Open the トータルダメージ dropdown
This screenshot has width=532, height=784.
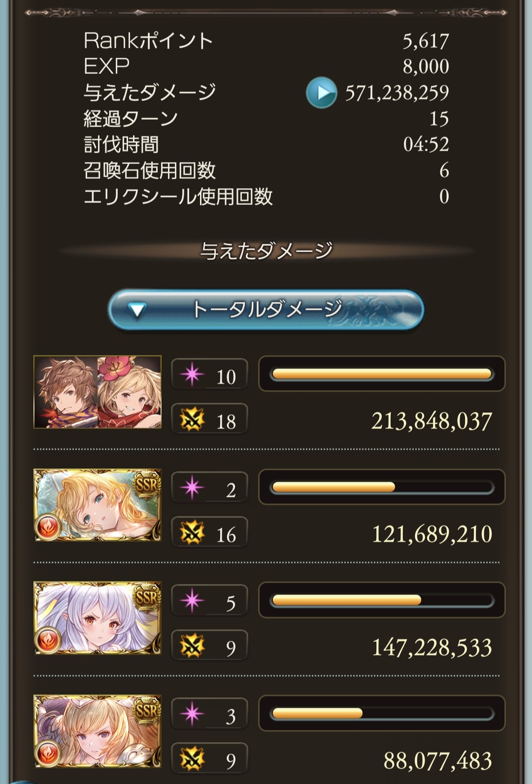point(266,310)
